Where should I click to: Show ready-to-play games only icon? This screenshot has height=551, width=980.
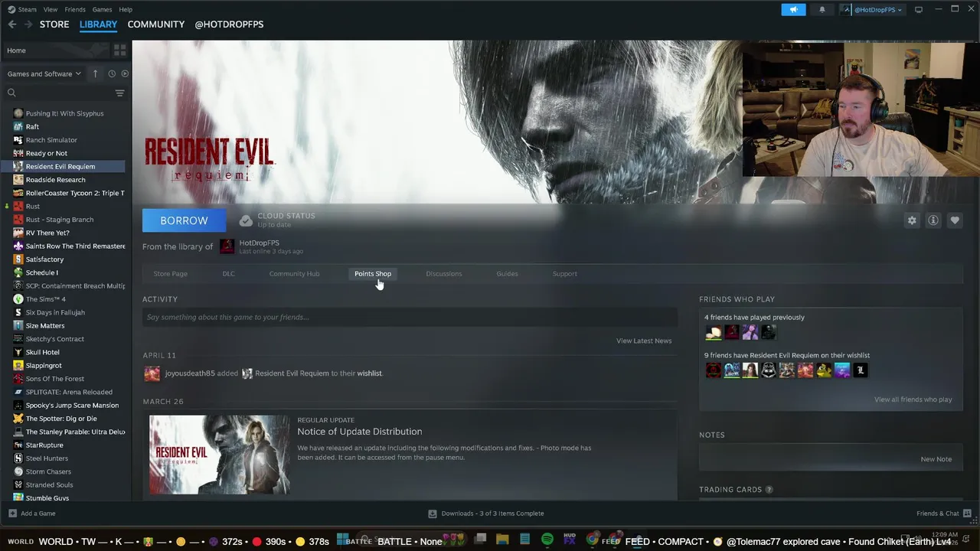125,73
